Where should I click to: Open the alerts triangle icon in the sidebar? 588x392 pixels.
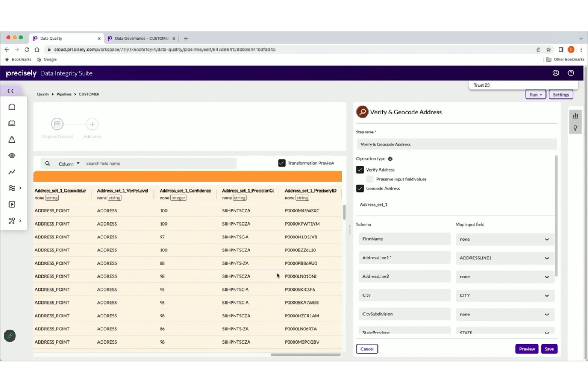(x=12, y=139)
